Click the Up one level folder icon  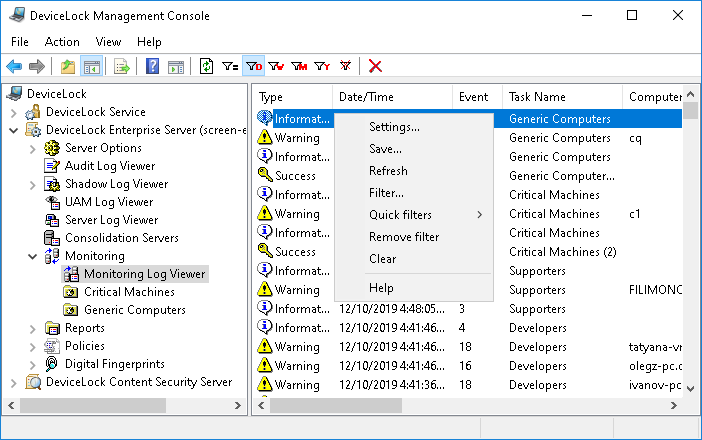point(68,67)
